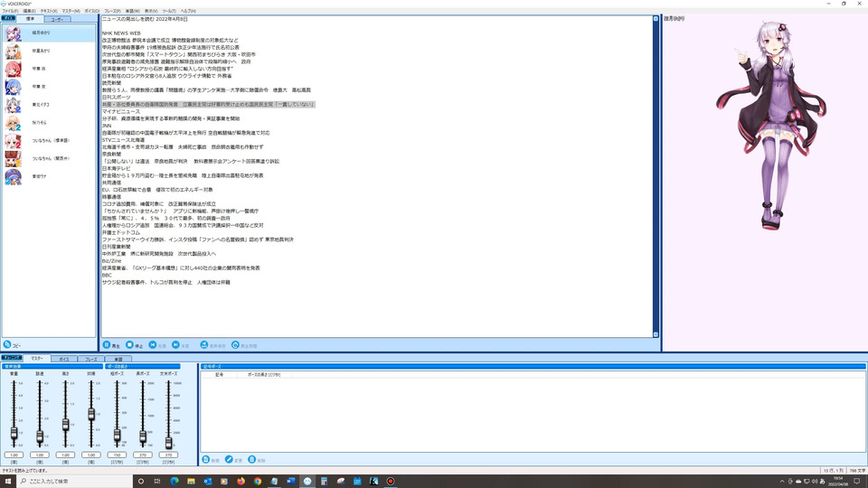Click the 話速 value field

(x=40, y=455)
